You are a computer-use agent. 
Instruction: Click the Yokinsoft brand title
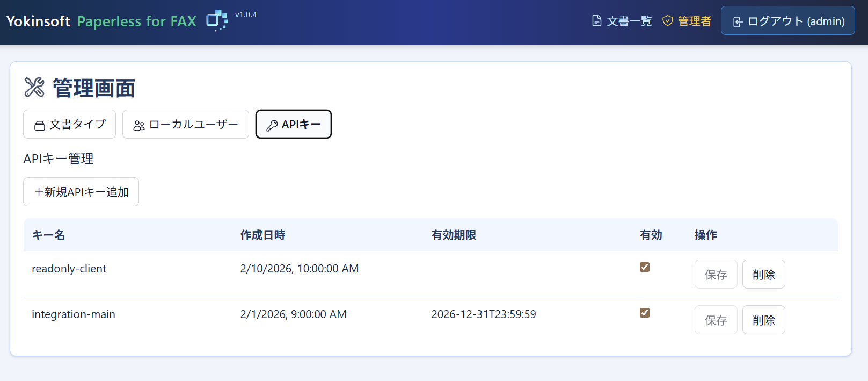pos(38,21)
